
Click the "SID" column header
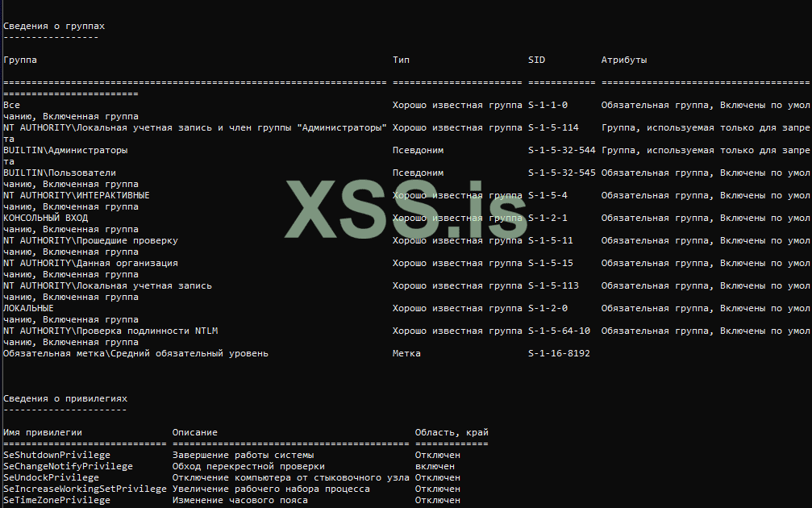pos(536,60)
